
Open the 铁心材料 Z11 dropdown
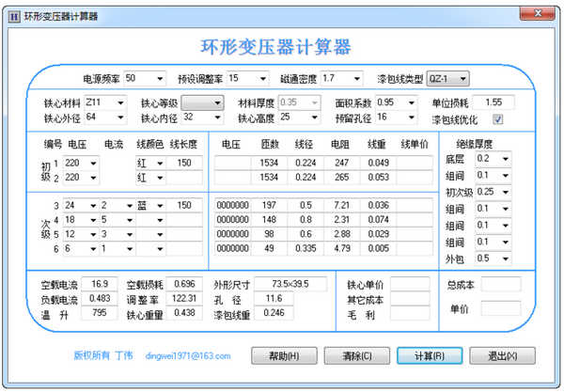[x=121, y=103]
